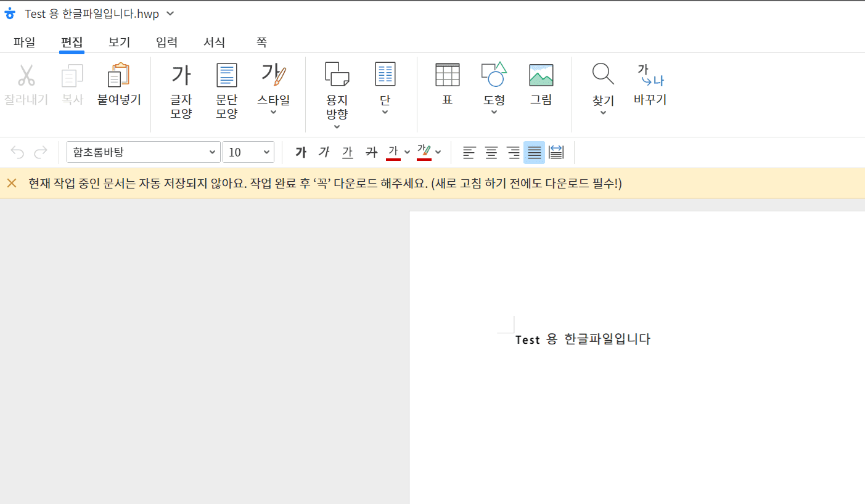This screenshot has width=865, height=504.
Task: Open the 도형 shape insert tool
Action: pyautogui.click(x=494, y=86)
